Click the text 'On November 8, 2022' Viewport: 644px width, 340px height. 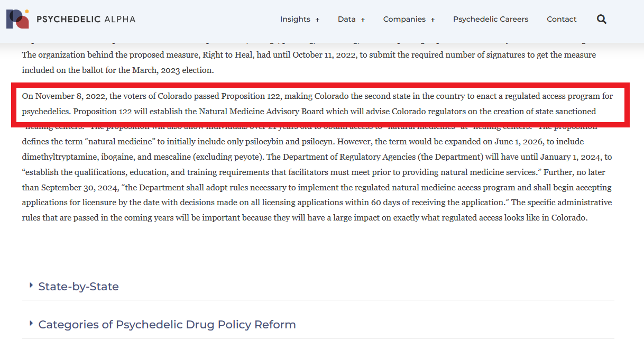63,96
